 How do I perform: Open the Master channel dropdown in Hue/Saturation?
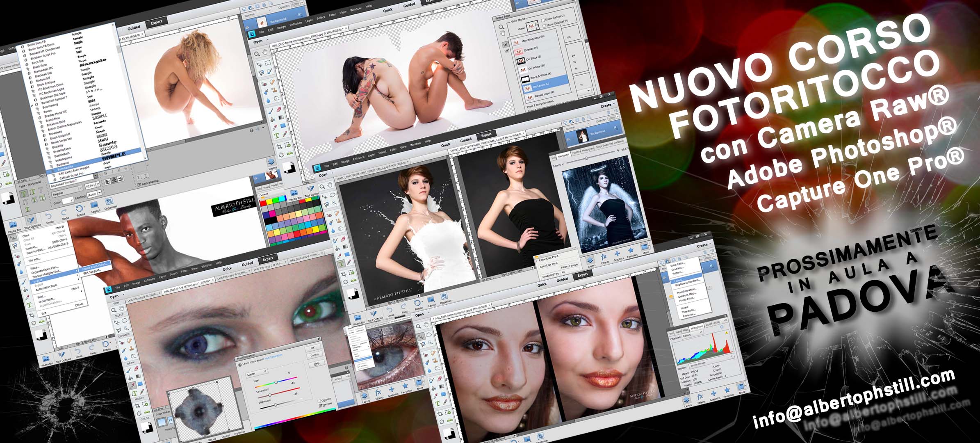(x=257, y=373)
